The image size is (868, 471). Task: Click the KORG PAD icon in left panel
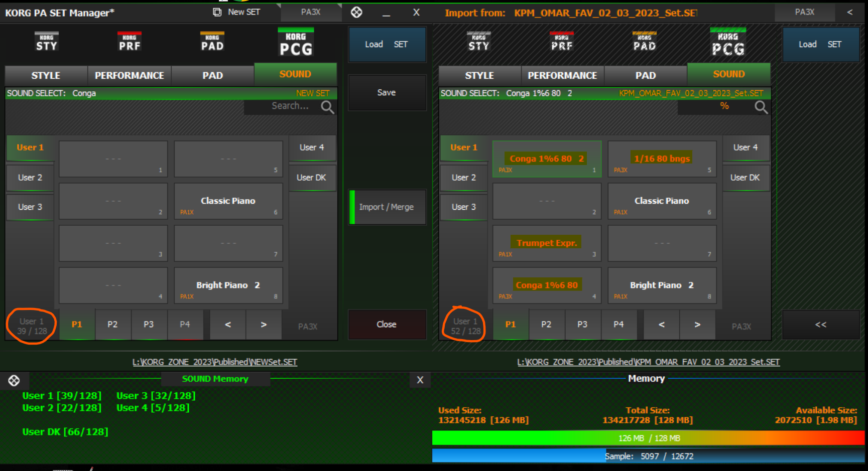pyautogui.click(x=212, y=42)
